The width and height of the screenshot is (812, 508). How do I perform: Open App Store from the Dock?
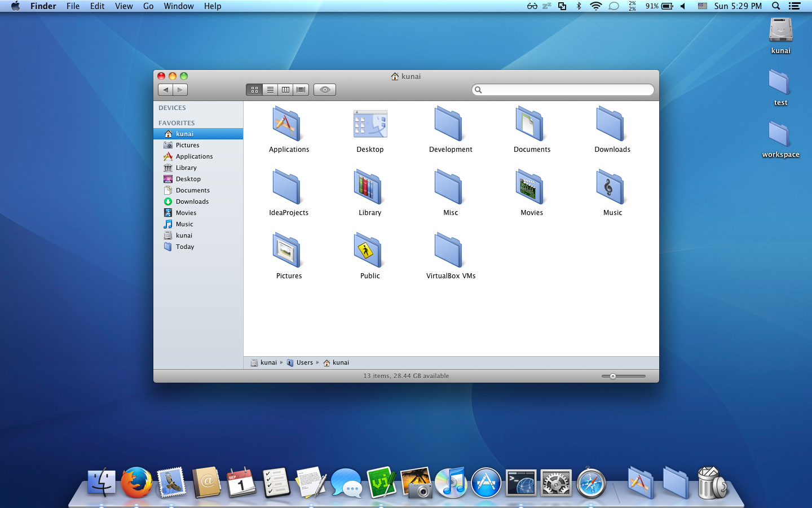point(486,483)
